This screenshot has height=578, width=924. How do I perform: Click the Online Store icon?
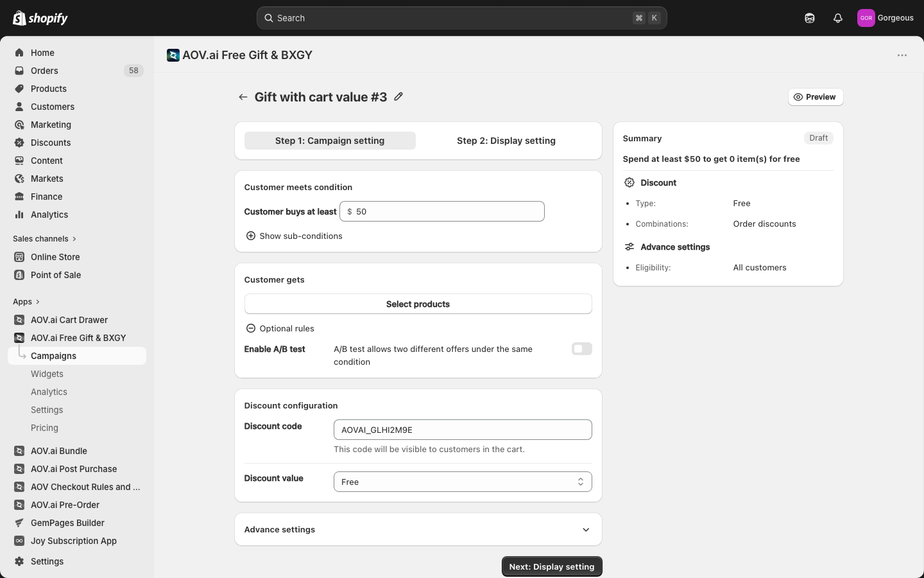(x=19, y=257)
